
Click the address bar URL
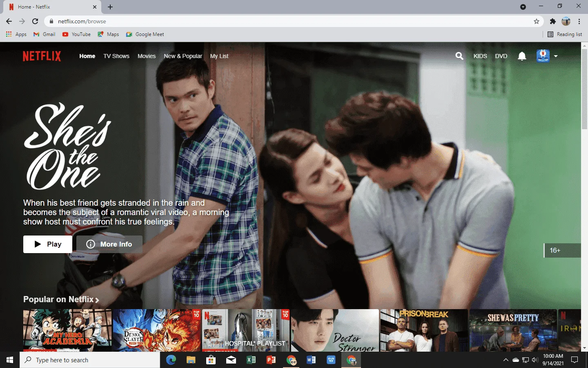pyautogui.click(x=82, y=21)
